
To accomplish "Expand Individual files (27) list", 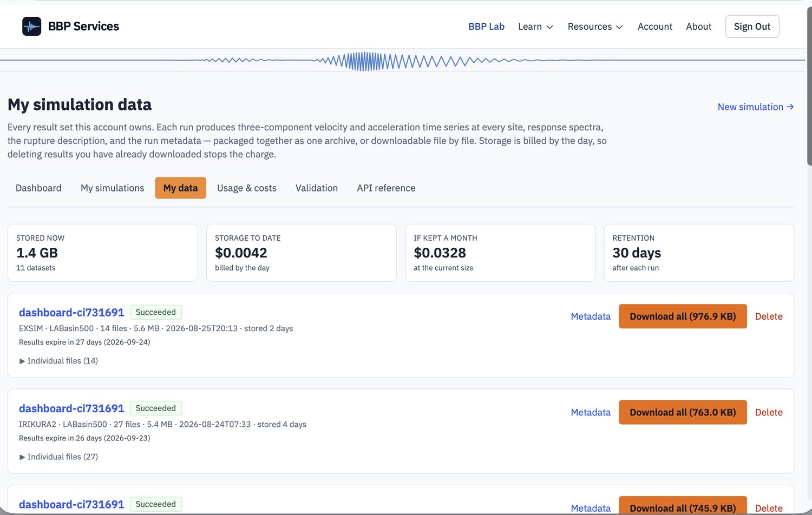I will (x=58, y=457).
